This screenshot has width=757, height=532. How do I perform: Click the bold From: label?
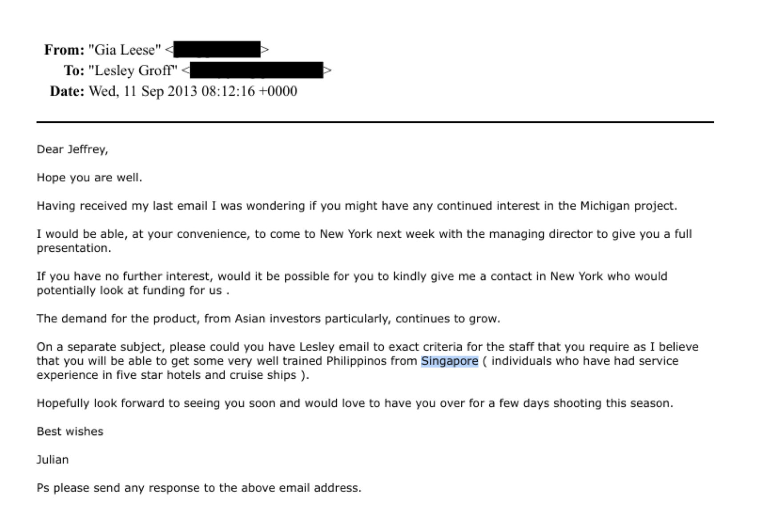tap(64, 50)
